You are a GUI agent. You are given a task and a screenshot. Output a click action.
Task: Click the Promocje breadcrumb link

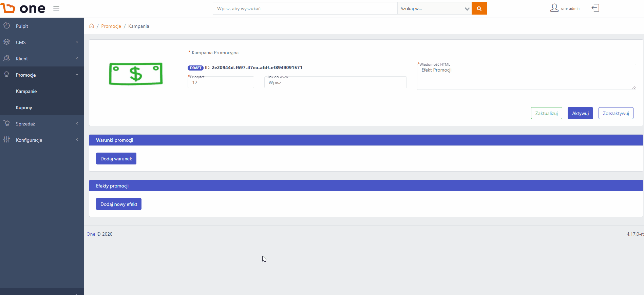coord(111,26)
